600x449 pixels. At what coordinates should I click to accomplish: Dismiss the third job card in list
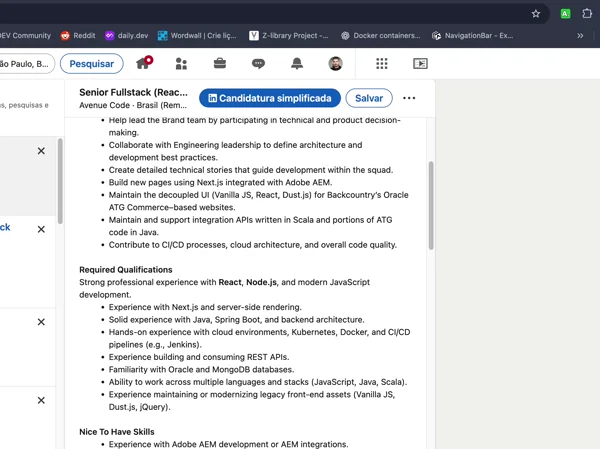(x=41, y=322)
